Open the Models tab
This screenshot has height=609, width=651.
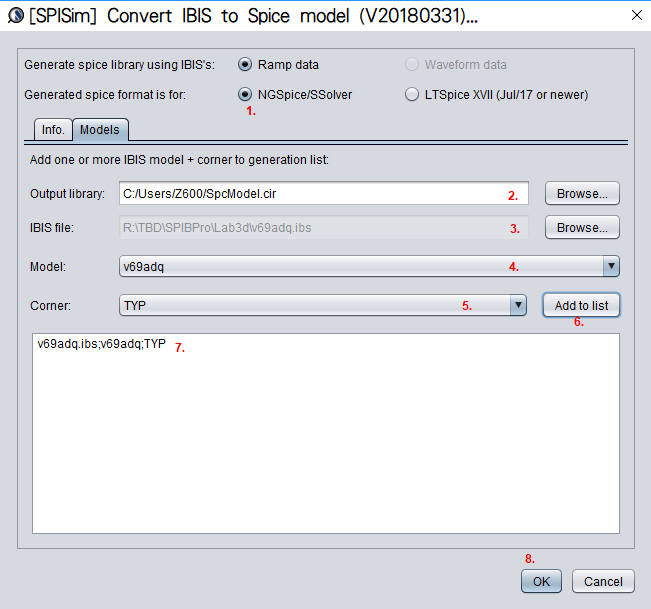(100, 130)
